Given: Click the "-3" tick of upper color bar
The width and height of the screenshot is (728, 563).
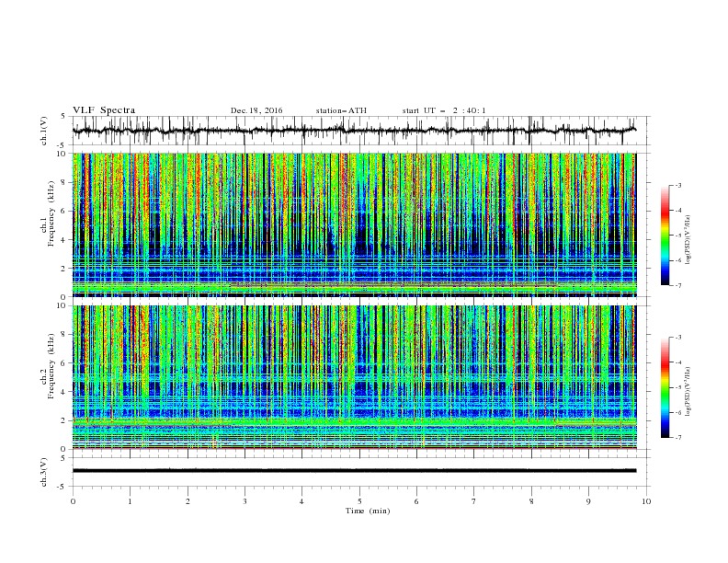Looking at the screenshot, I should 677,185.
